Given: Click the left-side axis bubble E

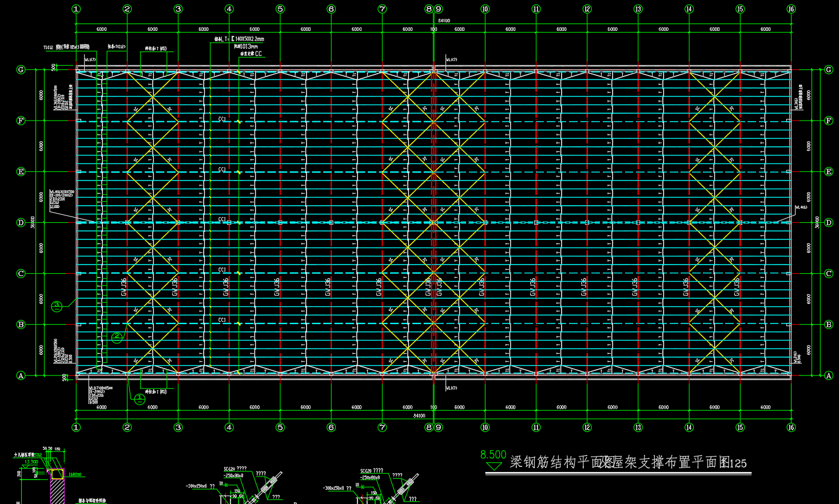Looking at the screenshot, I should click(21, 171).
